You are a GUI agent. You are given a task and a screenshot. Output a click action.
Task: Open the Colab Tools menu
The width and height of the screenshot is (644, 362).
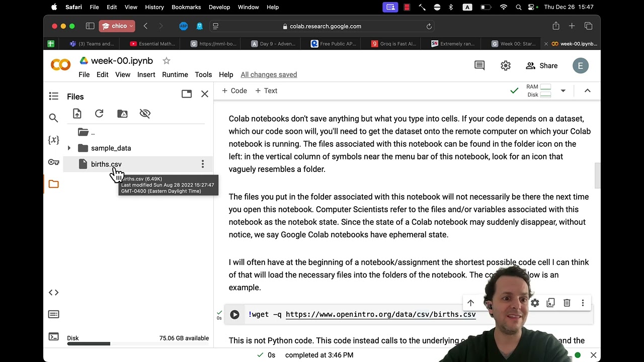tap(203, 74)
